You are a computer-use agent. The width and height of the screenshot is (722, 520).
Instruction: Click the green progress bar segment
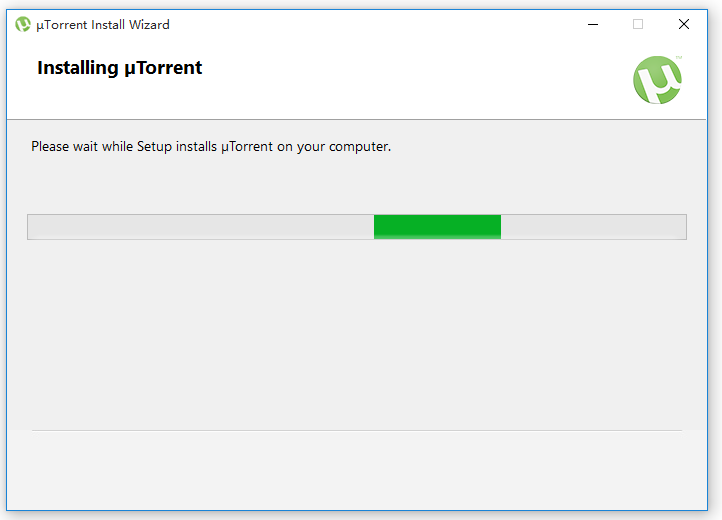pyautogui.click(x=437, y=227)
